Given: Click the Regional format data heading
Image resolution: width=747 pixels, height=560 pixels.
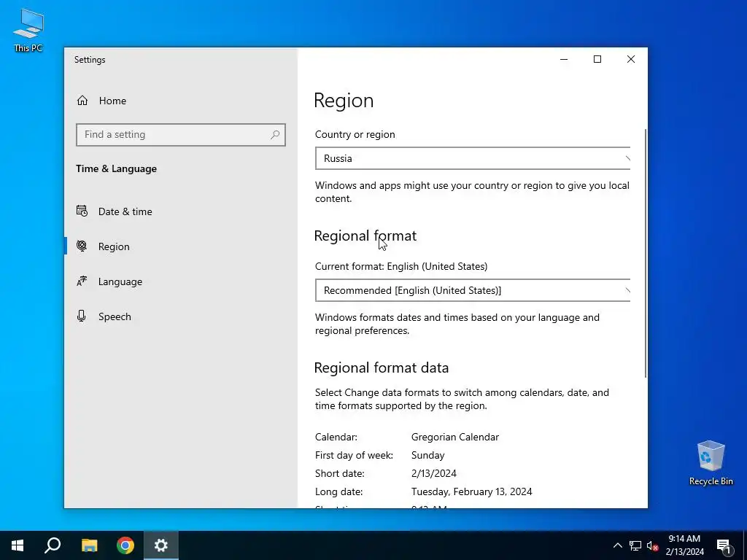Looking at the screenshot, I should tap(381, 367).
